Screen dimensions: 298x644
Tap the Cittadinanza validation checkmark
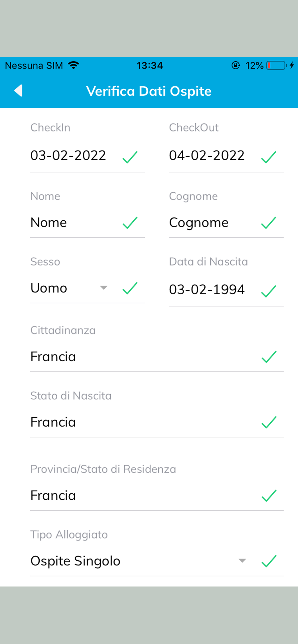coord(269,356)
